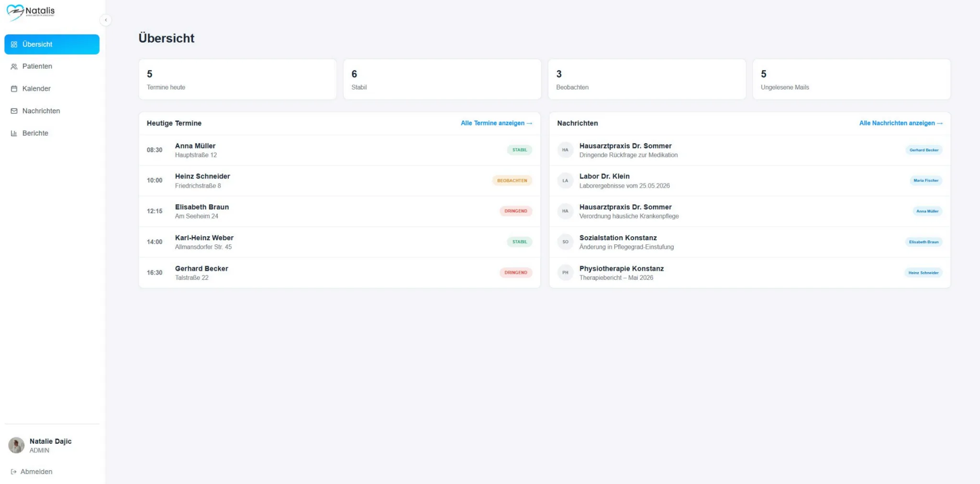980x484 pixels.
Task: Open message Laborergebnisse vom 25.05.2026
Action: [x=624, y=186]
